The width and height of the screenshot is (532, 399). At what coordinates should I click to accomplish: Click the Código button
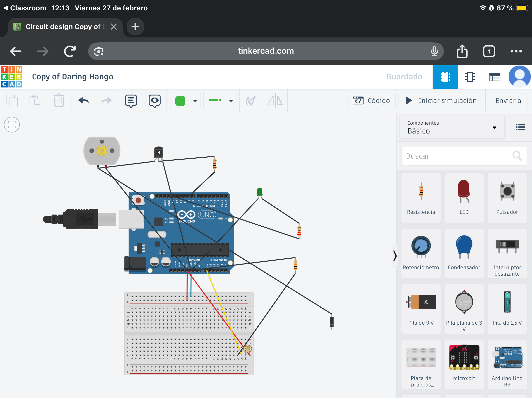371,100
